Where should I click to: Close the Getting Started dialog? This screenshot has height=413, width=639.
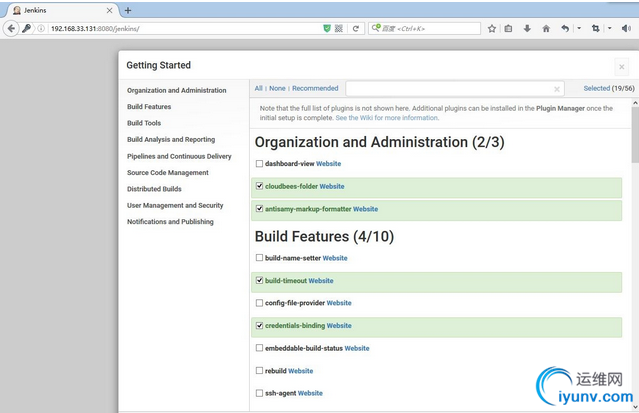pos(621,67)
